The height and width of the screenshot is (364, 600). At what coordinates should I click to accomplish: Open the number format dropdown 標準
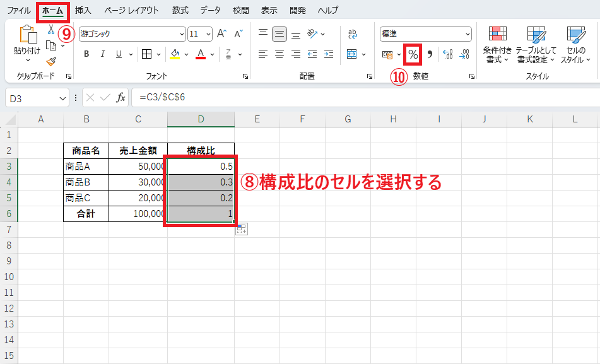468,34
